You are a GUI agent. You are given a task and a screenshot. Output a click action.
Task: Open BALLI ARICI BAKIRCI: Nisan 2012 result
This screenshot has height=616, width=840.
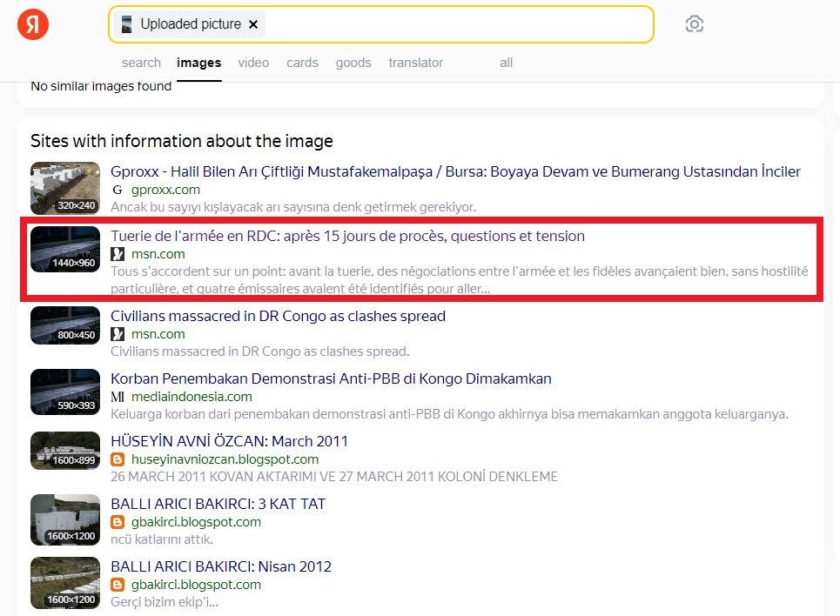pos(221,566)
